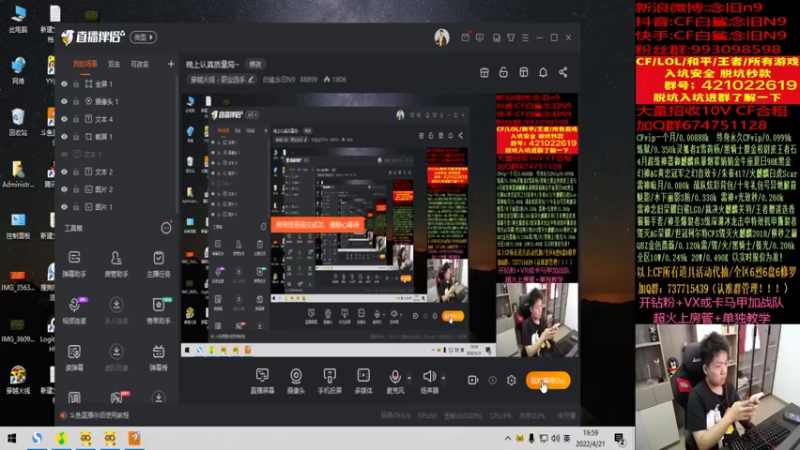Open the speaker options arrow
Screen dimensions: 800x450
point(443,378)
